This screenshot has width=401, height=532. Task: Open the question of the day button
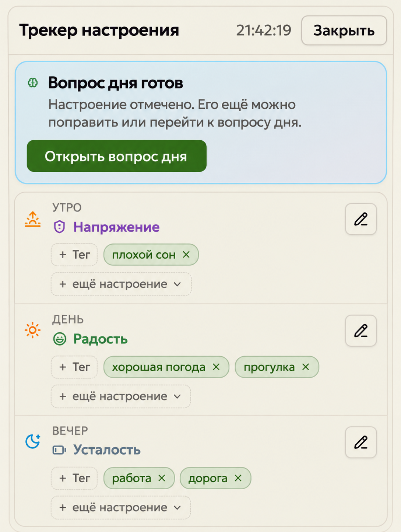[x=117, y=156]
